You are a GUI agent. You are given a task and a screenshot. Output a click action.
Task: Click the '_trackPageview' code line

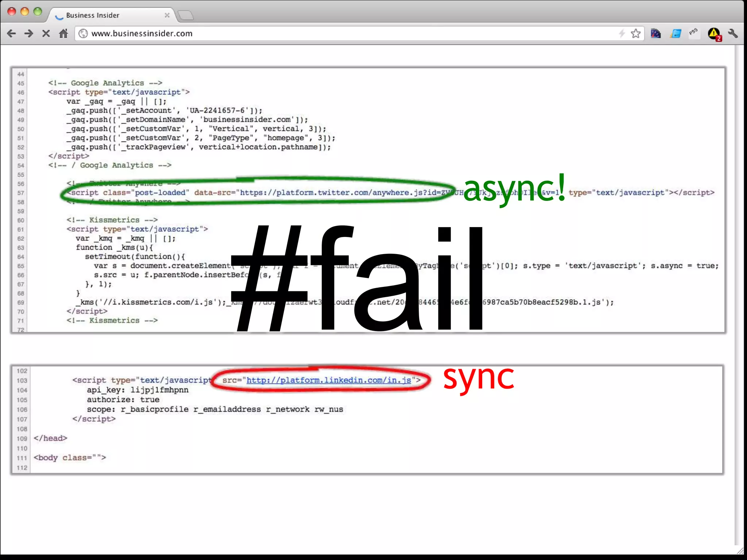(x=199, y=147)
